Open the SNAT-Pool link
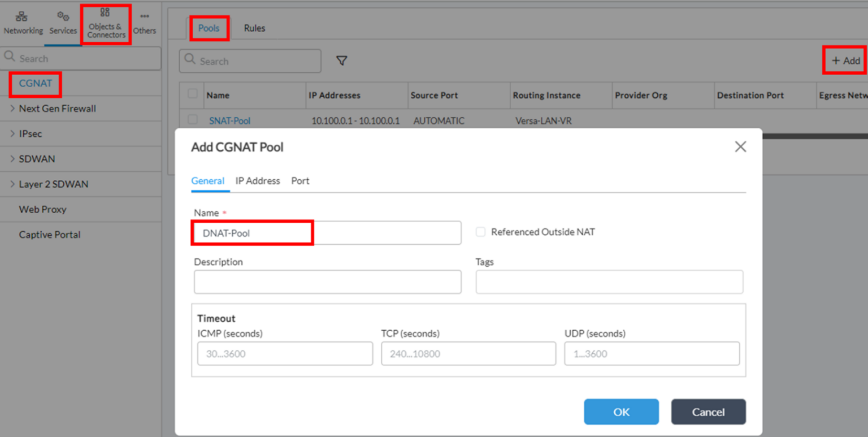This screenshot has height=437, width=868. tap(229, 120)
